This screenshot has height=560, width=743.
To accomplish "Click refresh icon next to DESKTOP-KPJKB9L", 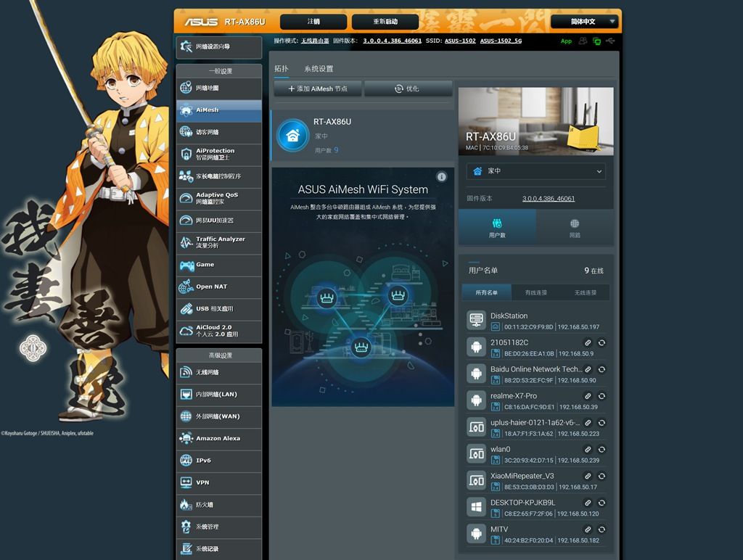I will (x=602, y=503).
